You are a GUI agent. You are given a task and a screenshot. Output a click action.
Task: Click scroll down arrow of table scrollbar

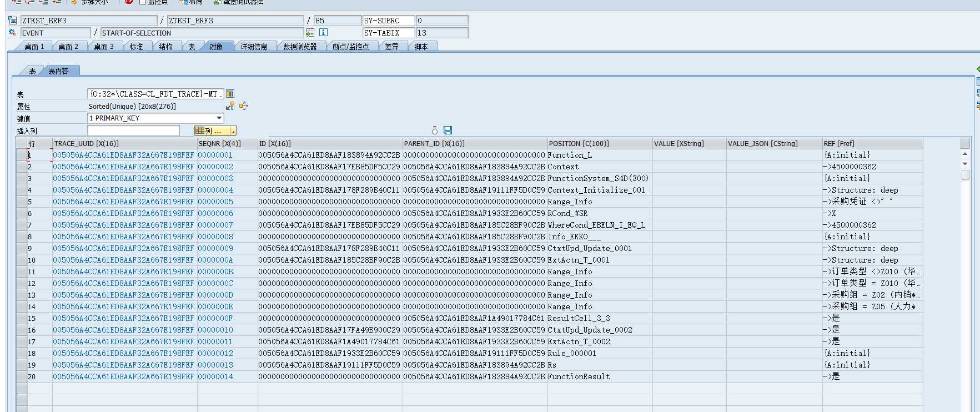[x=965, y=164]
